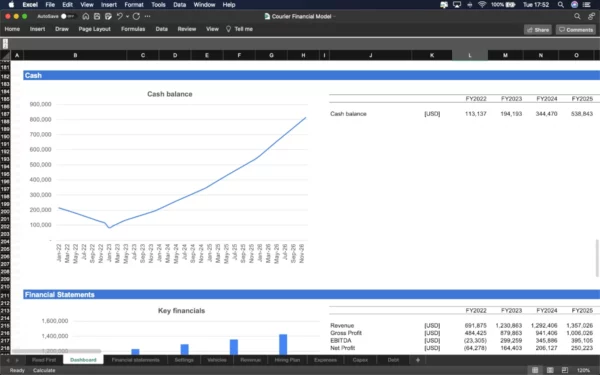This screenshot has height=375, width=600.
Task: Click the Cash balance chart title
Action: pos(170,94)
